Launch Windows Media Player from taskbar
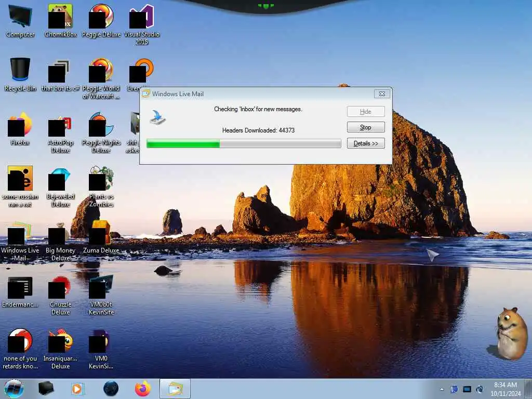The image size is (532, 399). pyautogui.click(x=77, y=389)
